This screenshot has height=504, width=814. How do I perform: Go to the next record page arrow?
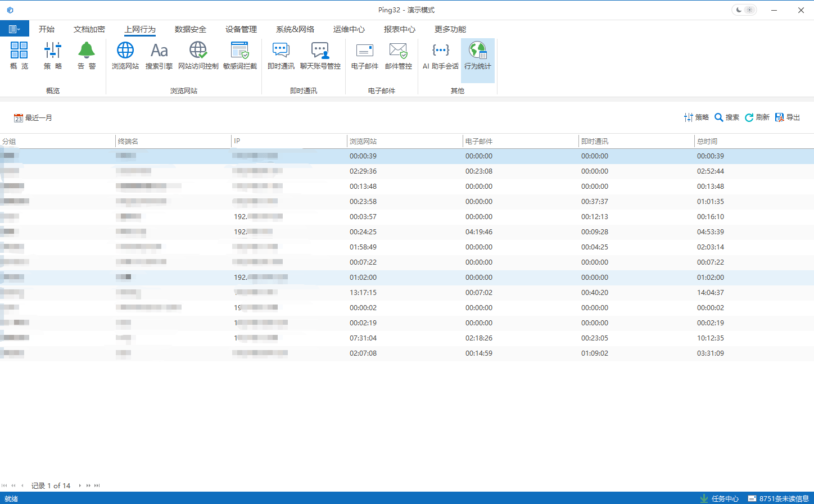80,485
